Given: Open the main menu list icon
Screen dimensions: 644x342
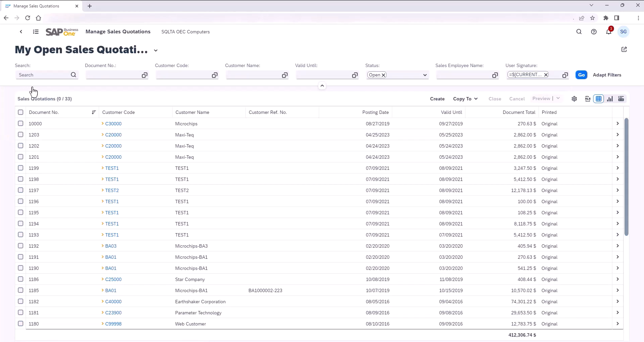Looking at the screenshot, I should point(36,32).
